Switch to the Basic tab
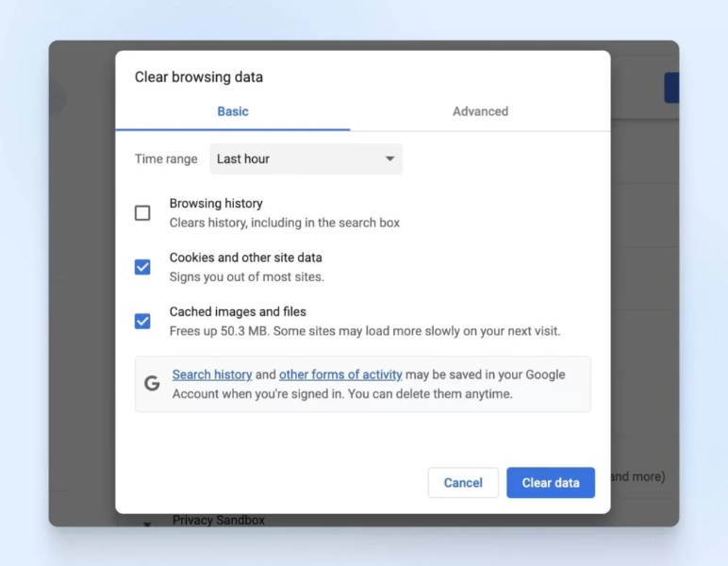Screen dimensions: 728x566 [x=233, y=111]
